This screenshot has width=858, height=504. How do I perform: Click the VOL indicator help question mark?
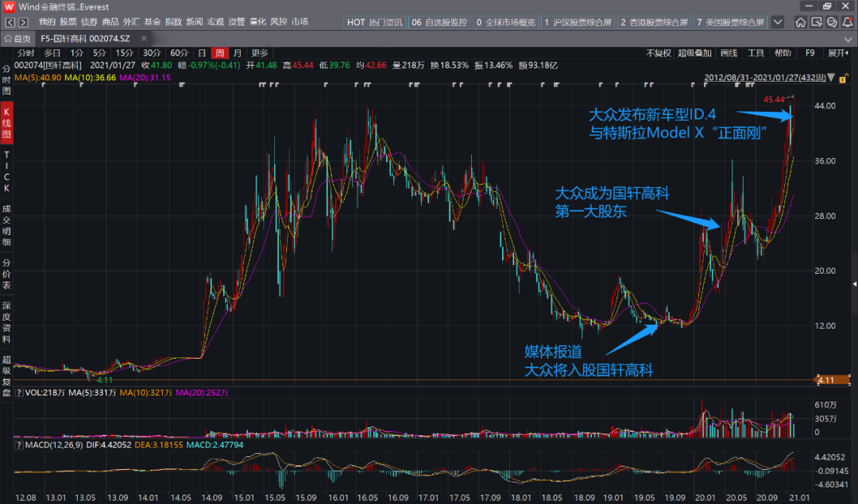(x=19, y=393)
